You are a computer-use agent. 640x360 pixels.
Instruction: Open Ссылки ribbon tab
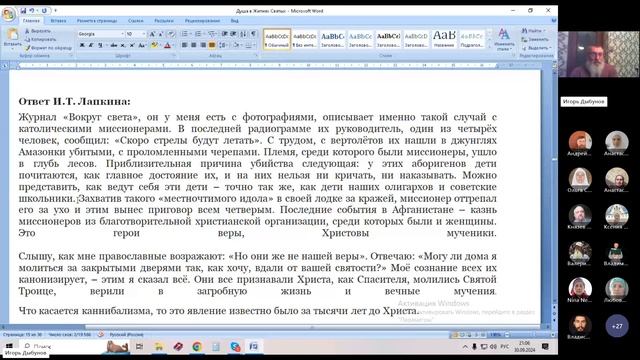[136, 20]
